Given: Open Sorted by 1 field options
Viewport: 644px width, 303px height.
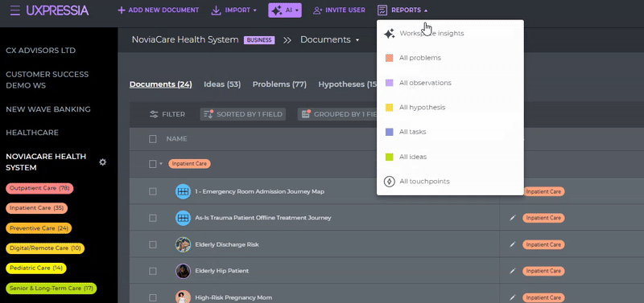Looking at the screenshot, I should [x=243, y=114].
